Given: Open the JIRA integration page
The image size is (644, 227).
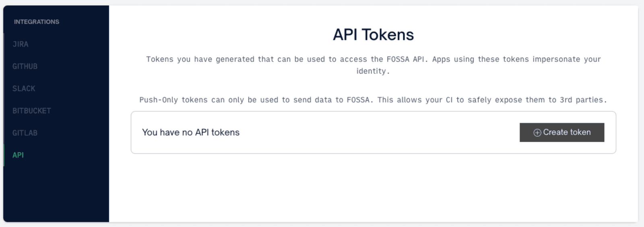Looking at the screenshot, I should pos(21,44).
